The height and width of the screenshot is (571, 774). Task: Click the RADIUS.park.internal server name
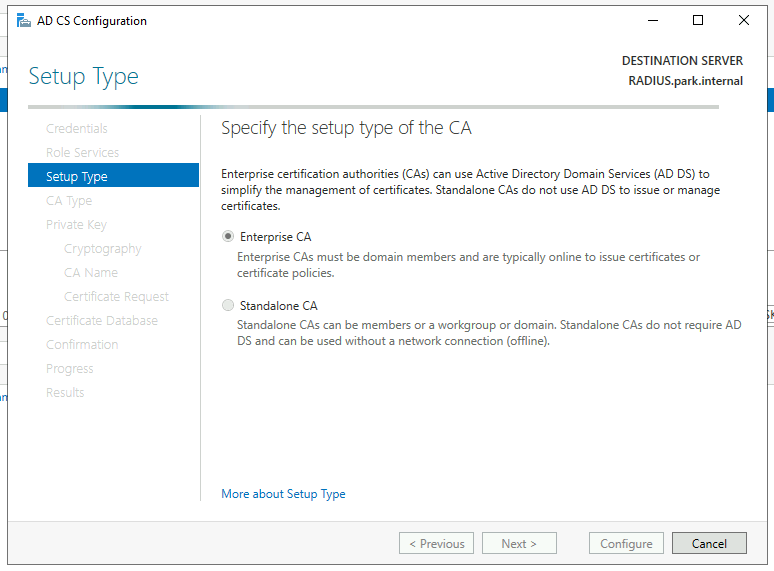pyautogui.click(x=685, y=80)
